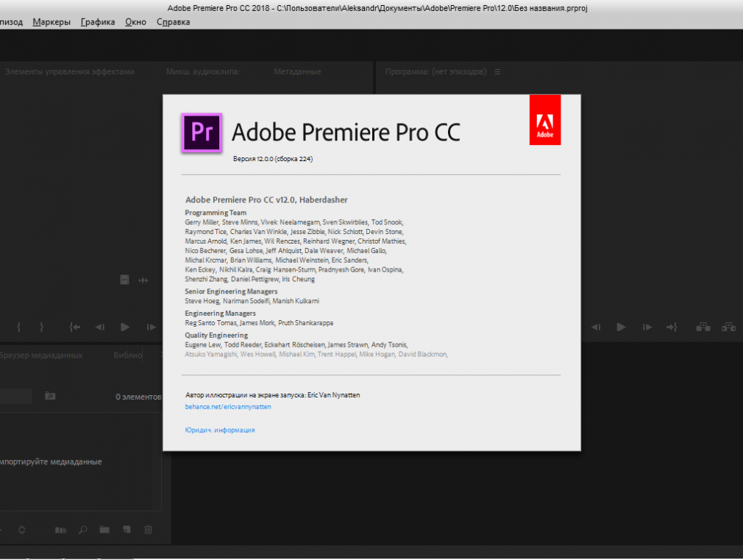Open the Графика menu

[x=98, y=22]
